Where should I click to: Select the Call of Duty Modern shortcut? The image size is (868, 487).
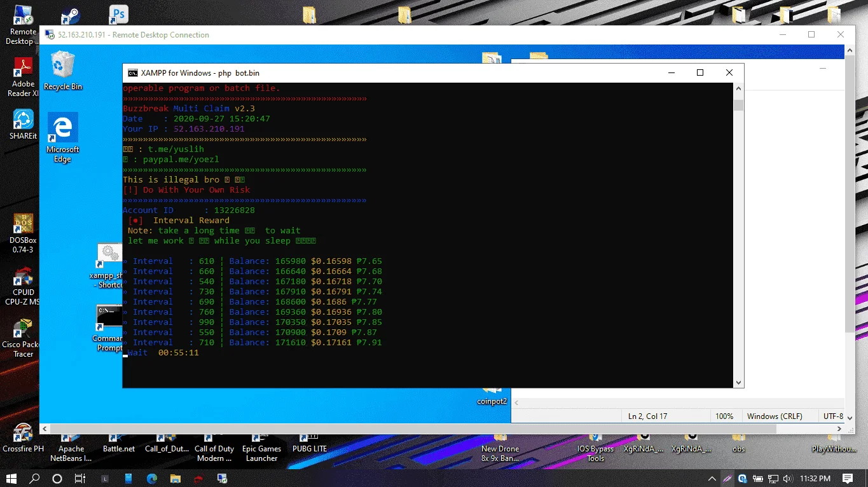214,447
